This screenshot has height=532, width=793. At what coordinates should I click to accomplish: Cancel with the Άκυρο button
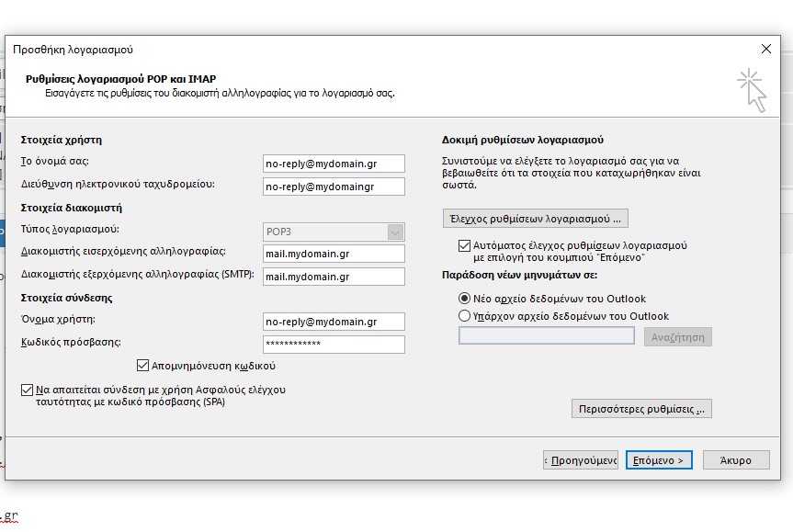coord(736,460)
